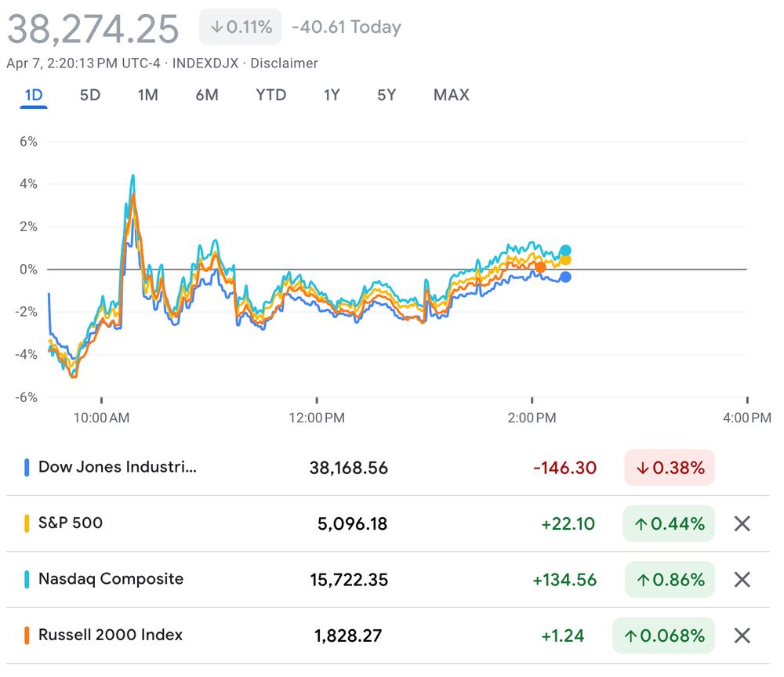
Task: Click the +22.10 point change
Action: pos(568,523)
